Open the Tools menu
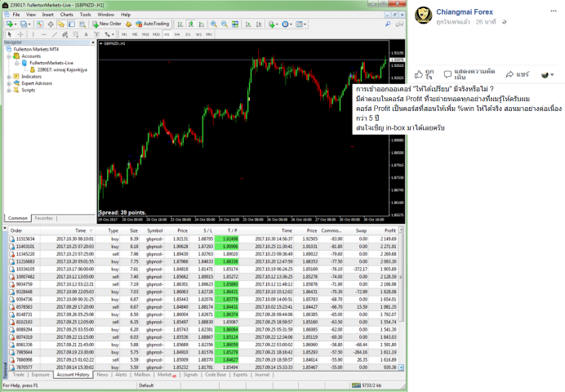565x392 pixels. [86, 15]
